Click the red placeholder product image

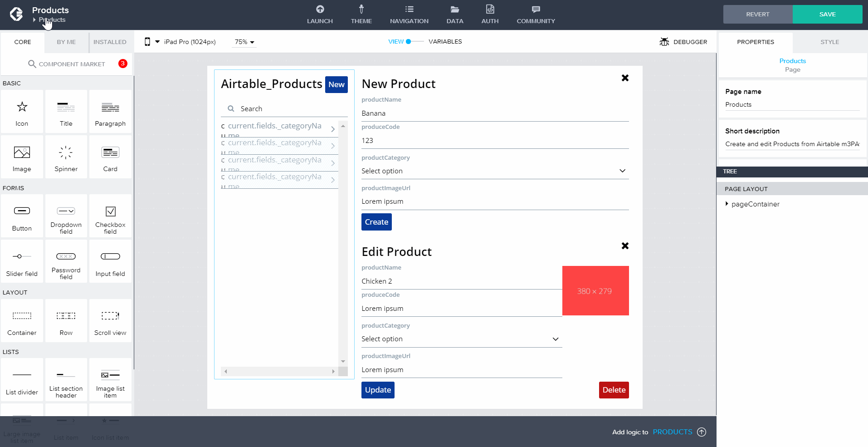pyautogui.click(x=595, y=290)
